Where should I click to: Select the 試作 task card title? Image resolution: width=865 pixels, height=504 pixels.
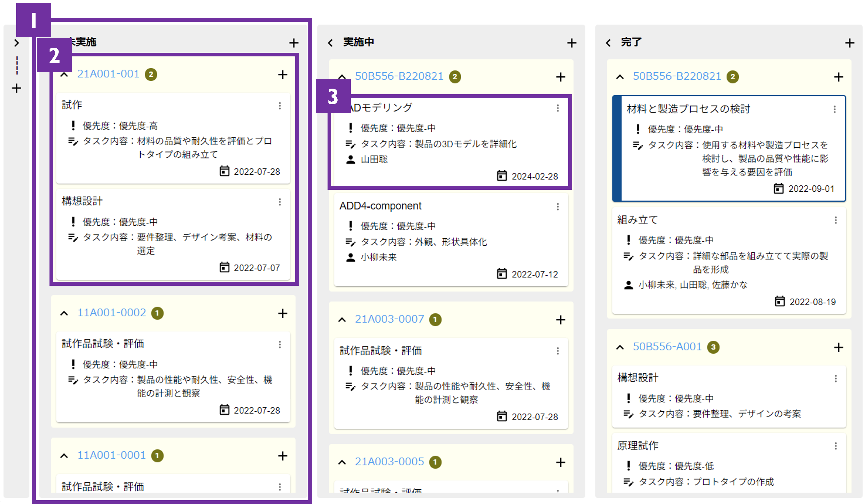click(72, 105)
